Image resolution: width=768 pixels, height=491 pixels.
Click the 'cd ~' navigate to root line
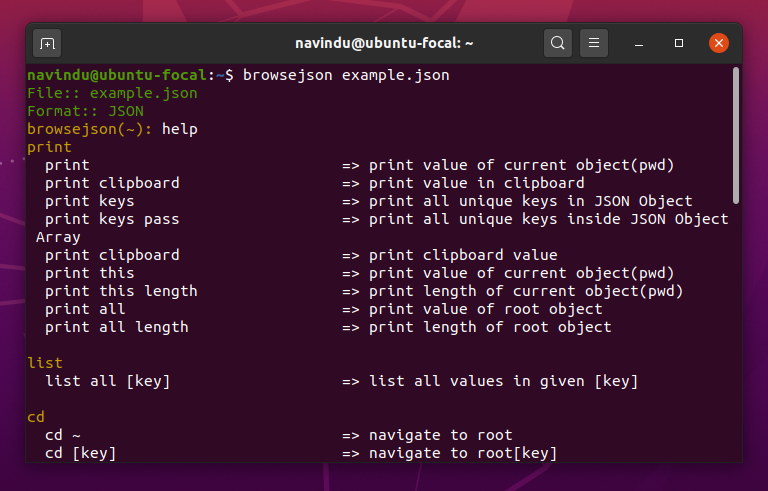click(x=279, y=435)
